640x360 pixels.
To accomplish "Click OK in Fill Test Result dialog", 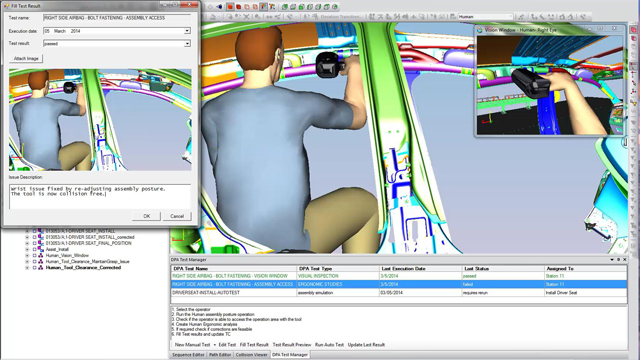I will pos(147,216).
